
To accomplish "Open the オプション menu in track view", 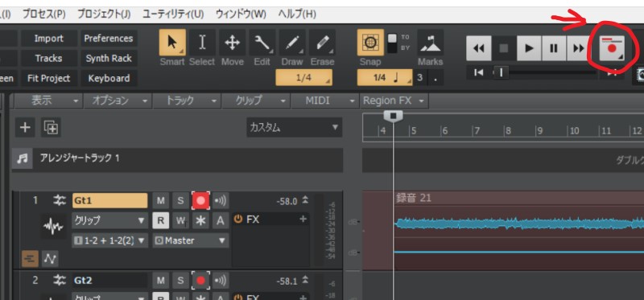I will (118, 101).
